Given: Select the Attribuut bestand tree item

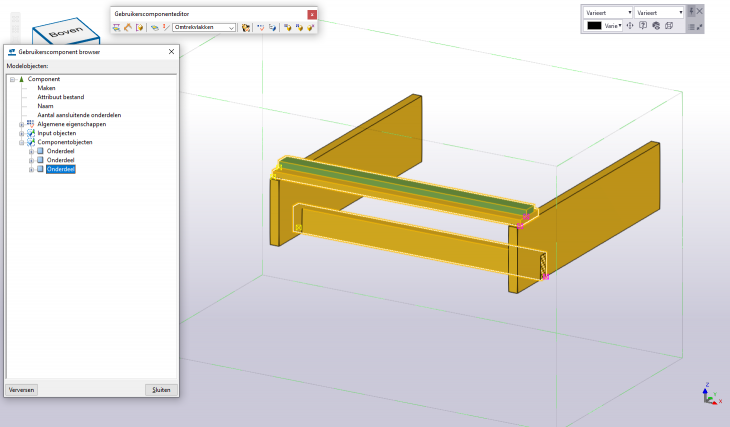Looking at the screenshot, I should click(x=60, y=97).
